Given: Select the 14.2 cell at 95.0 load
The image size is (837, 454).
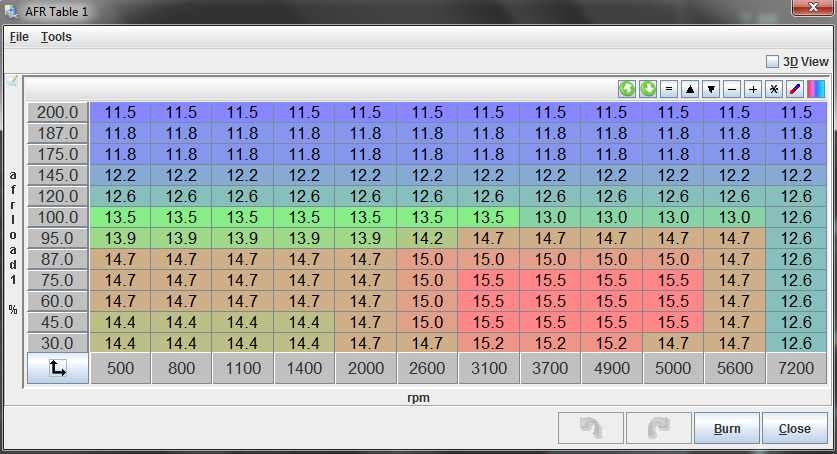Looking at the screenshot, I should 427,238.
